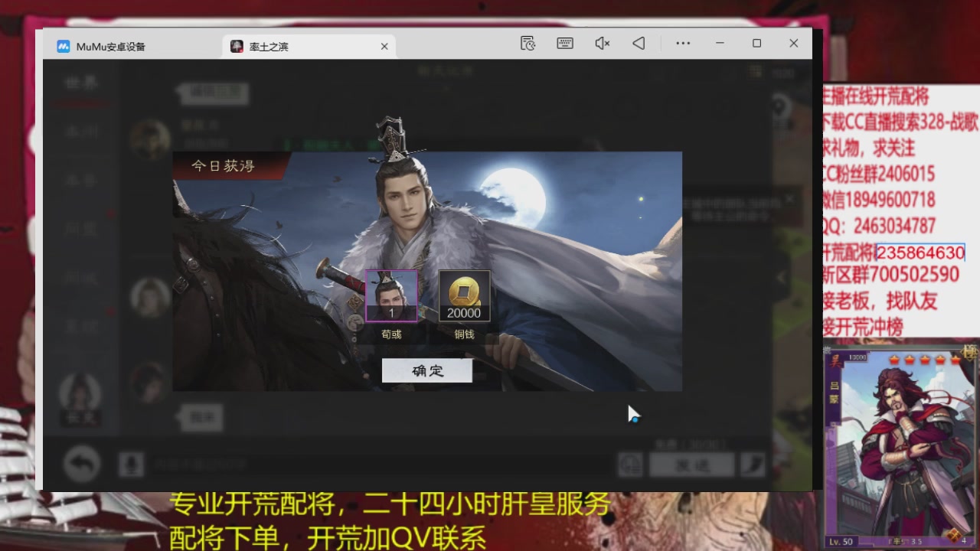Expand the side panel arrow on right edge

tap(781, 277)
